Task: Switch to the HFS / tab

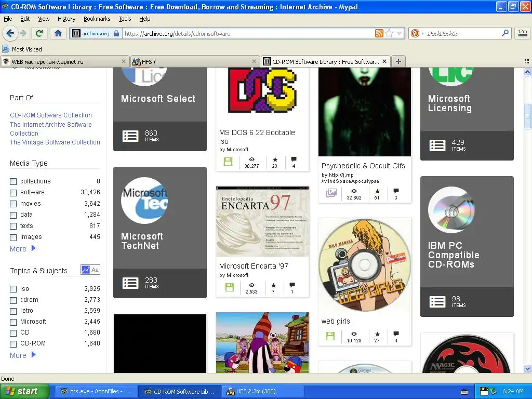Action: 195,61
